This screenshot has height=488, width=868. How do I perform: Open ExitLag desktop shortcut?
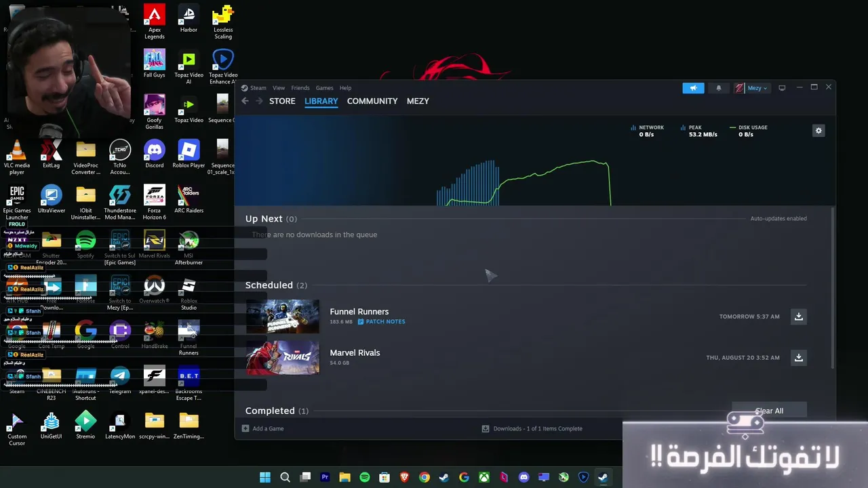pyautogui.click(x=51, y=155)
